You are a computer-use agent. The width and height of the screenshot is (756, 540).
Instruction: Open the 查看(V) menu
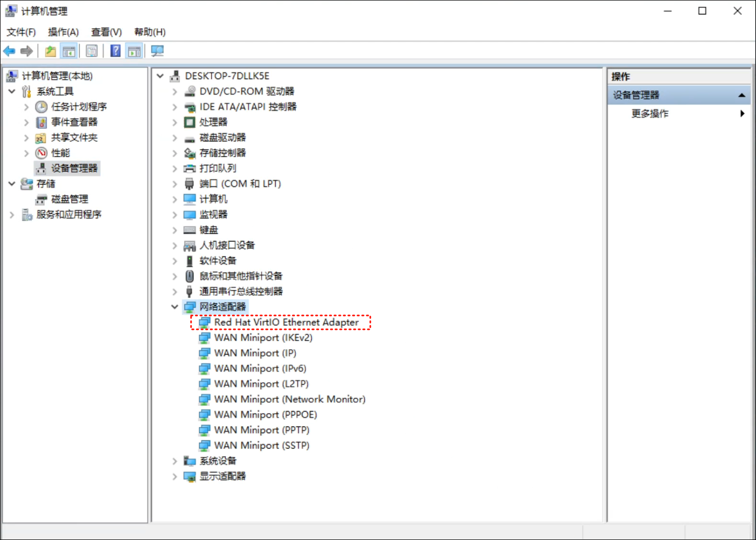coord(106,32)
